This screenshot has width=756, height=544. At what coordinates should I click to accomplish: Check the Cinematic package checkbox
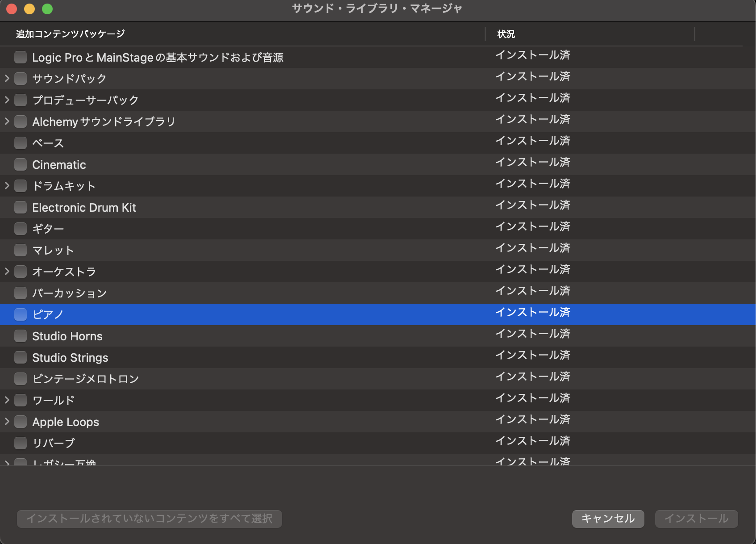pyautogui.click(x=21, y=164)
